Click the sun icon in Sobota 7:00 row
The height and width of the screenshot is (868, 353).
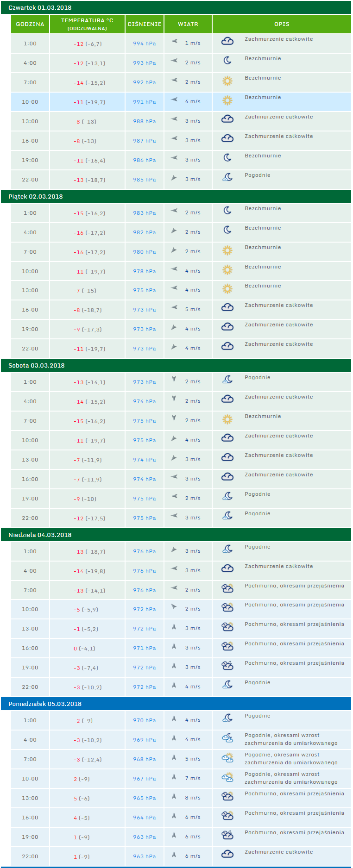point(227,419)
